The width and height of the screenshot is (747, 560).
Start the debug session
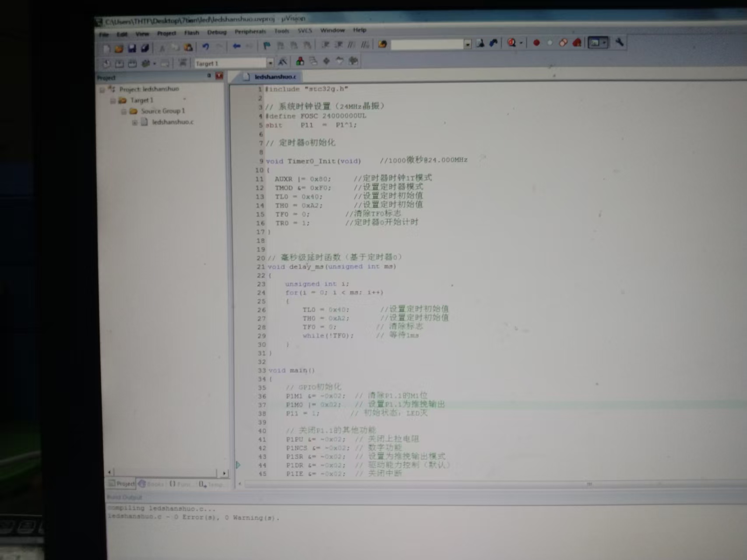click(x=511, y=42)
